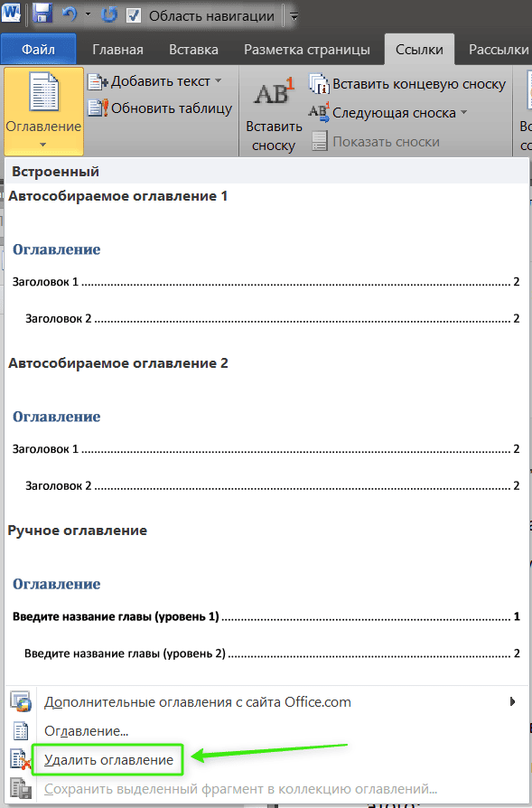Expand the Undo history dropdown arrow
This screenshot has height=808, width=532.
coord(88,14)
